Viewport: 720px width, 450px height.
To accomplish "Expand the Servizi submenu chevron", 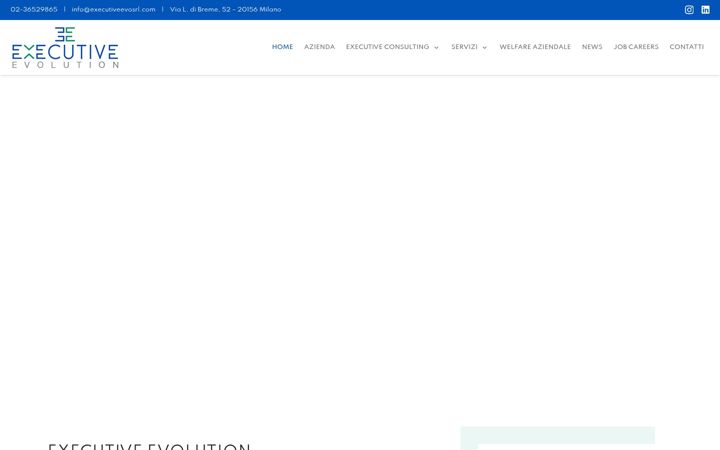I will click(x=484, y=47).
